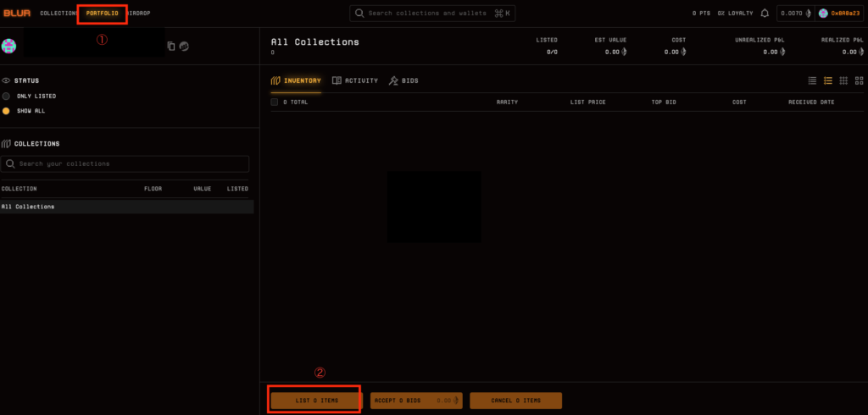Select the All Collections row
Viewport: 868px width, 415px height.
tap(127, 207)
